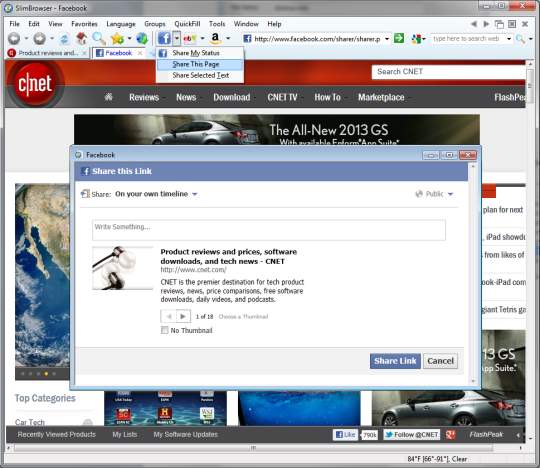Click the Facebook toolbar button
540x468 pixels.
[164, 38]
